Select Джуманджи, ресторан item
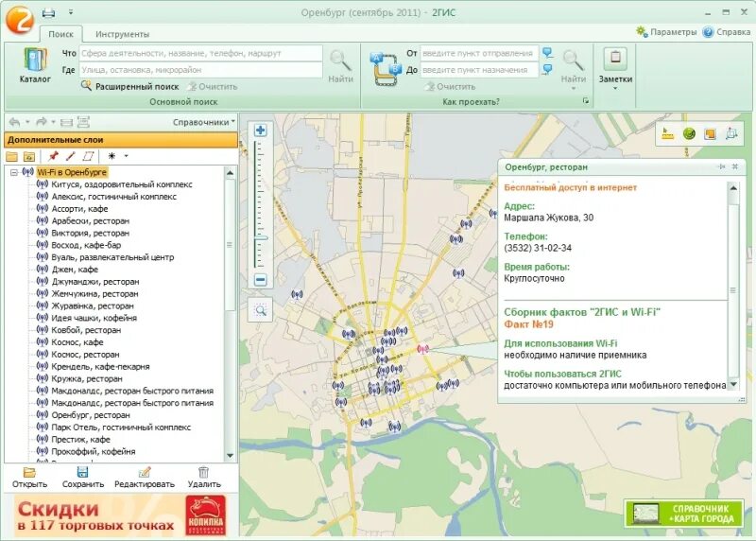Viewport: 756px width, 541px height. tap(95, 281)
